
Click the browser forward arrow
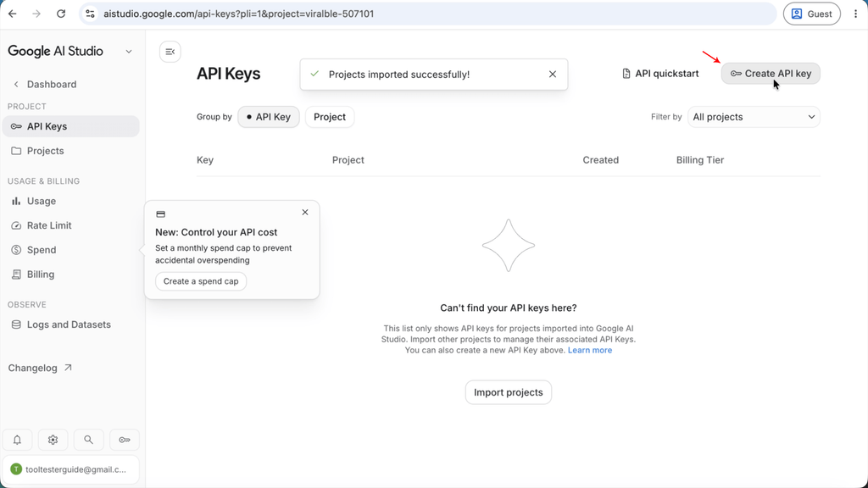[36, 14]
